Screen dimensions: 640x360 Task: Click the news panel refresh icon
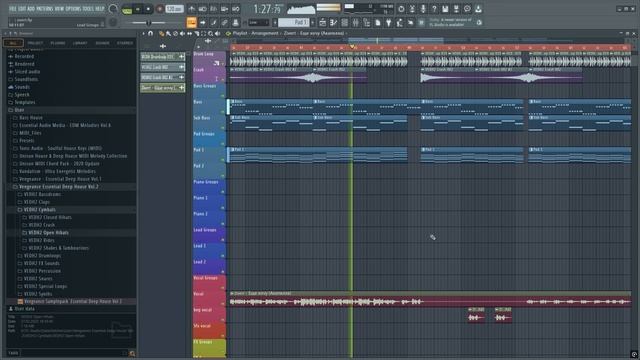pos(479,22)
